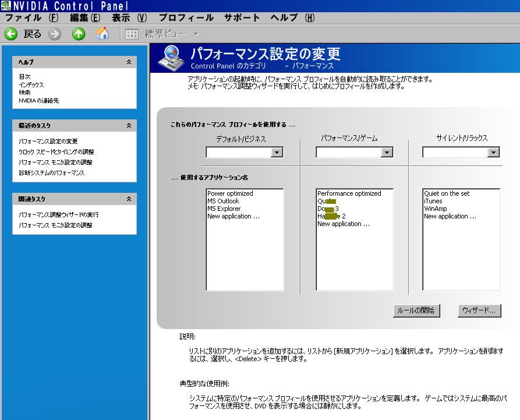Collapse the 最近のタスク panel
Screen dimensions: 520x420
129,125
